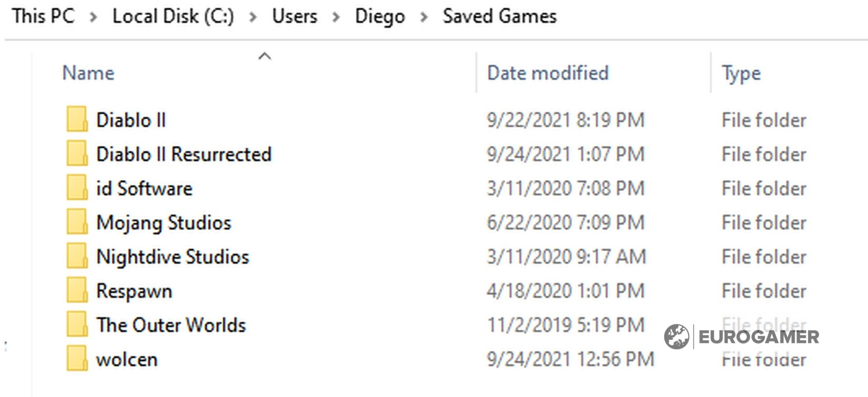Viewport: 868px width, 397px height.
Task: Go to Local Disk (C:) breadcrumb
Action: coord(173,16)
